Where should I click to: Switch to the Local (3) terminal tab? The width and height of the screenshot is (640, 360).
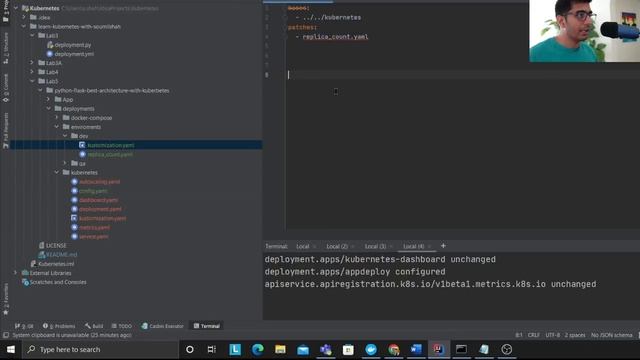(375, 247)
